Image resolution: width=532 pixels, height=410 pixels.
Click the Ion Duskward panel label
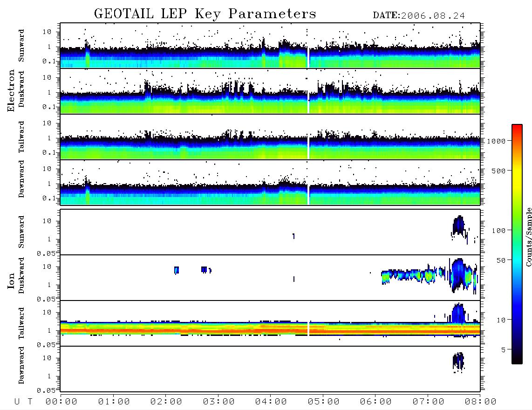coord(21,276)
